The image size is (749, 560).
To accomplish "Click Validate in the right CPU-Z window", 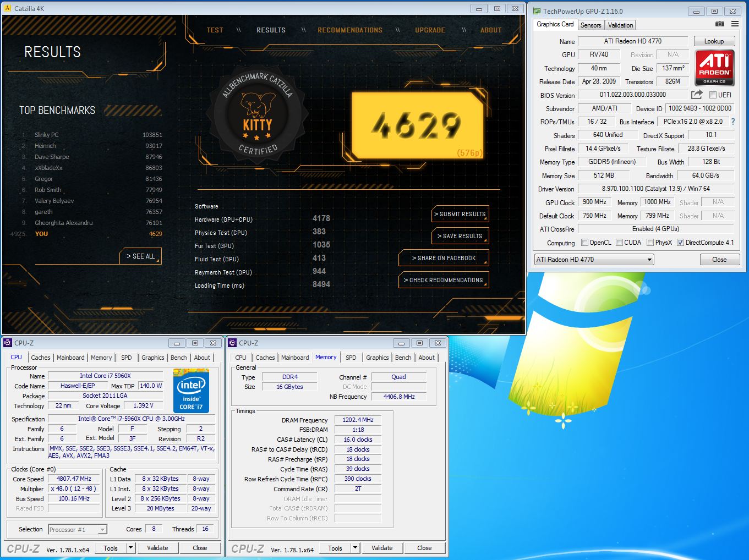I will (382, 548).
